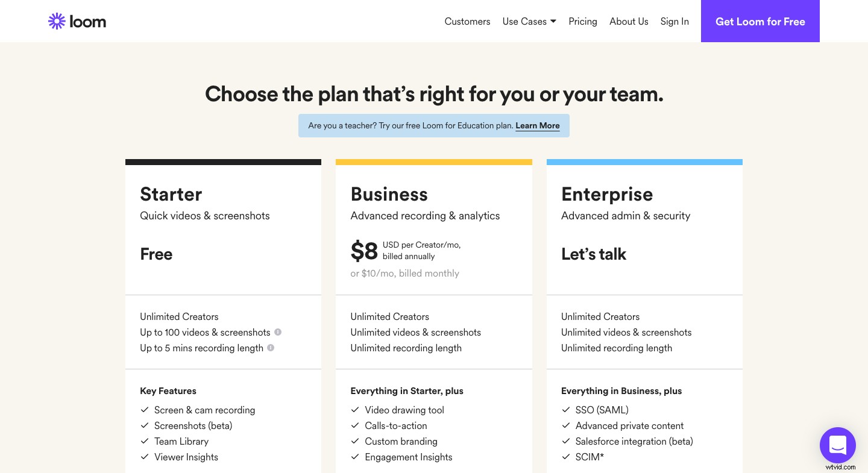
Task: Open the chat support widget
Action: pyautogui.click(x=838, y=445)
